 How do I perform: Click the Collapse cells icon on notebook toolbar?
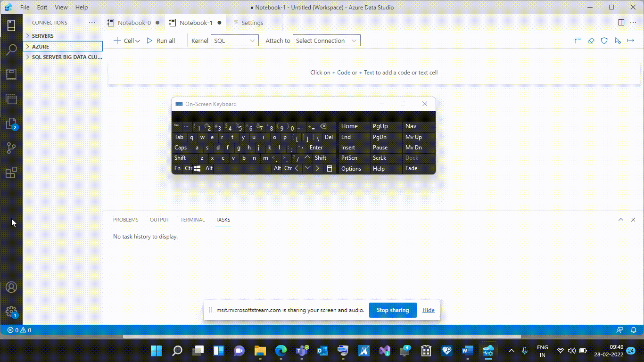[x=578, y=41]
